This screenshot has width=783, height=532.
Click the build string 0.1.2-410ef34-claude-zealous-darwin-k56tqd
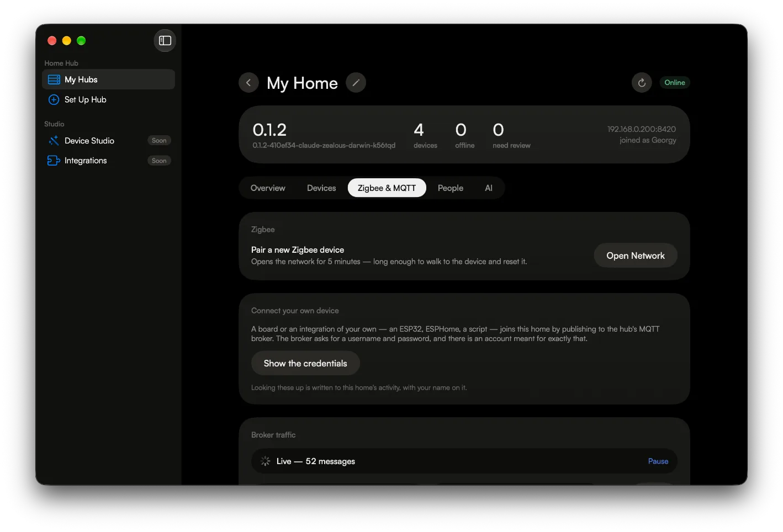(x=324, y=145)
